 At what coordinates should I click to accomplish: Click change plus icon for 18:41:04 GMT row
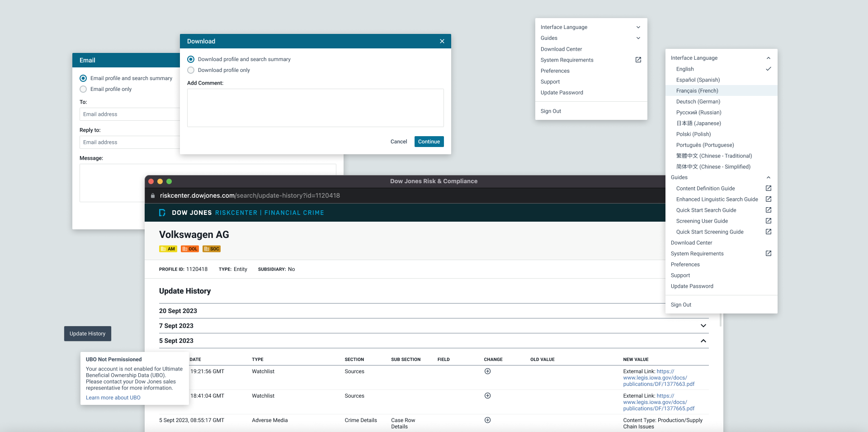click(x=488, y=396)
